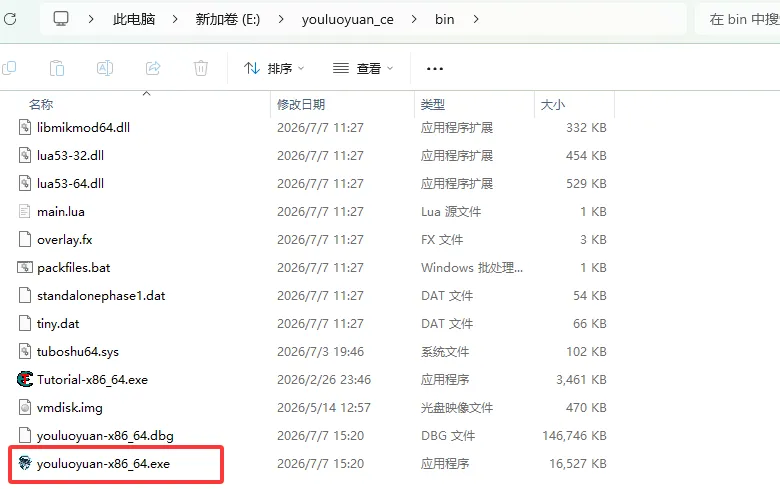Click the search box 在 bin 中搜索
780x489 pixels.
[737, 19]
